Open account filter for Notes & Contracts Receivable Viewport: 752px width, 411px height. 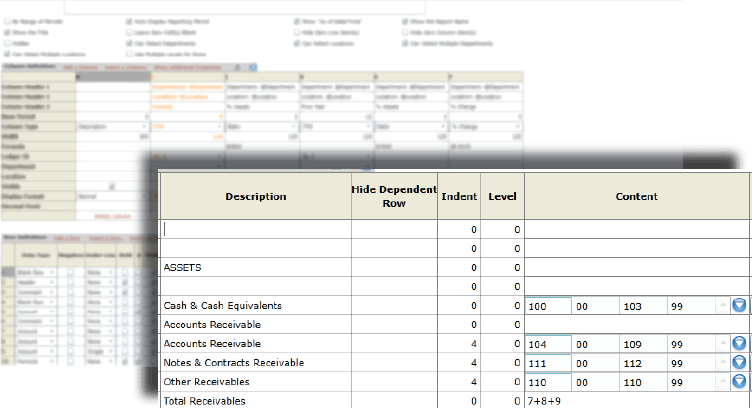coord(739,363)
